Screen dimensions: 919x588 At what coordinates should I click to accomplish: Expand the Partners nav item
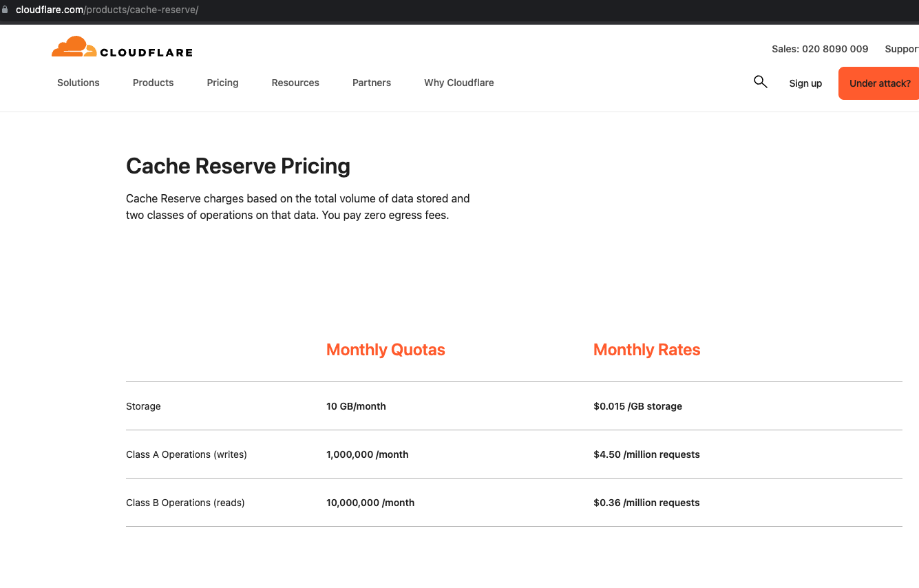coord(372,83)
